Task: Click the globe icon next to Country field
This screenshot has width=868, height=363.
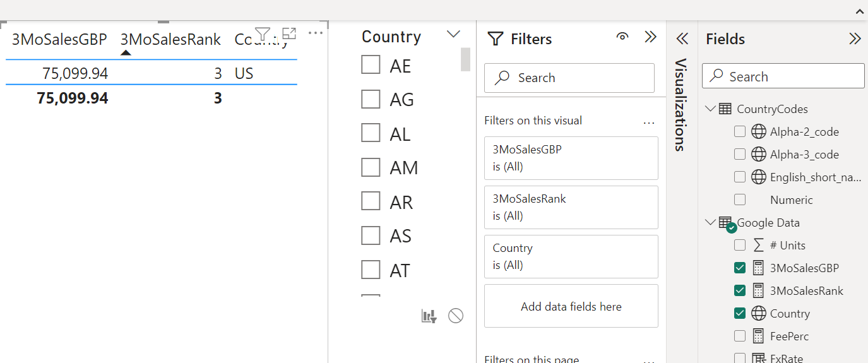Action: [x=758, y=313]
